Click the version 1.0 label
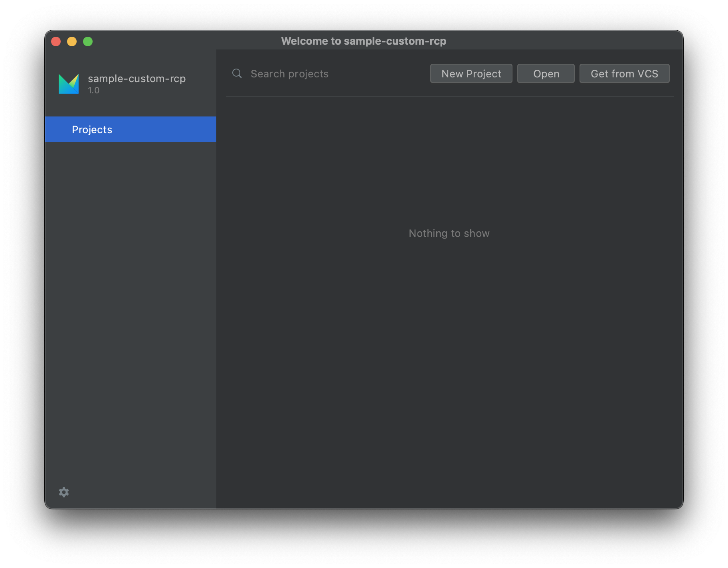Image resolution: width=728 pixels, height=568 pixels. (94, 91)
